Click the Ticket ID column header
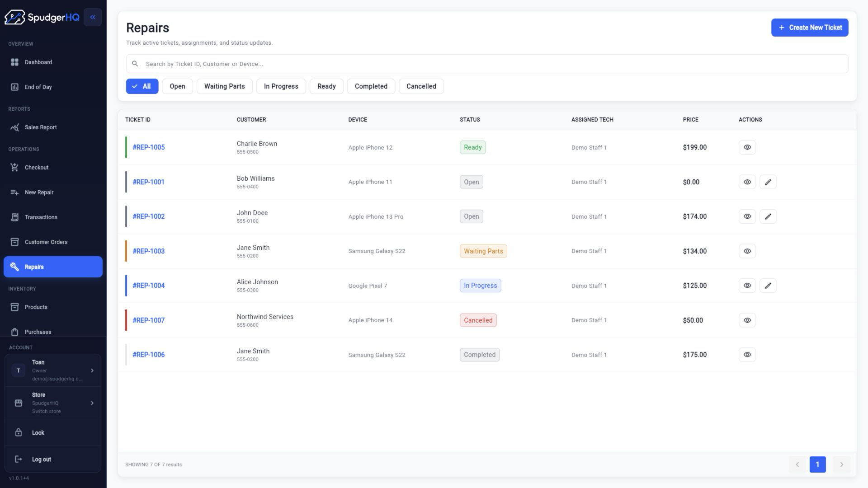 click(138, 120)
